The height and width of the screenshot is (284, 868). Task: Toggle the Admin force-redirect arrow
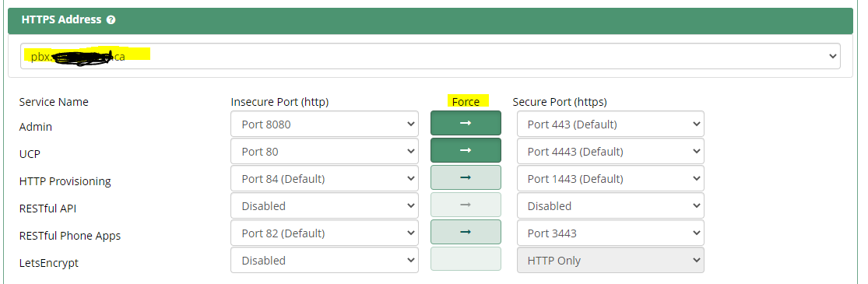pos(466,123)
